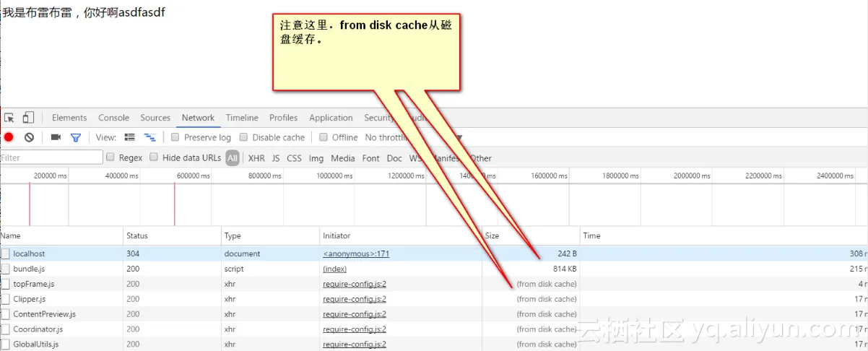Stop recording network log red button

9,137
